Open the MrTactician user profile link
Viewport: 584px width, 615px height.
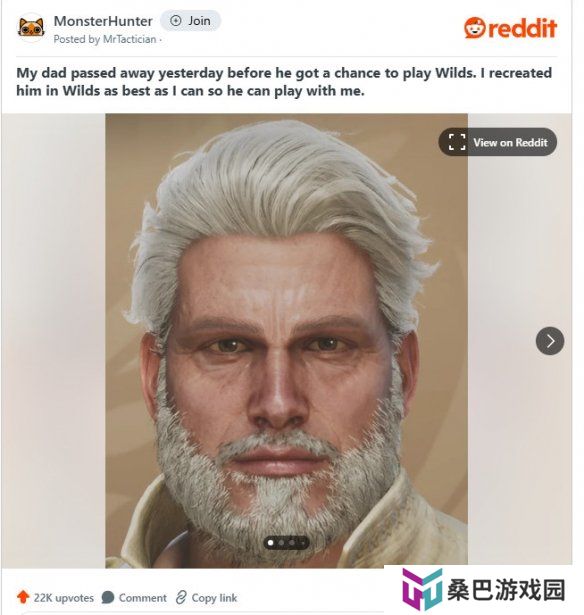click(129, 39)
